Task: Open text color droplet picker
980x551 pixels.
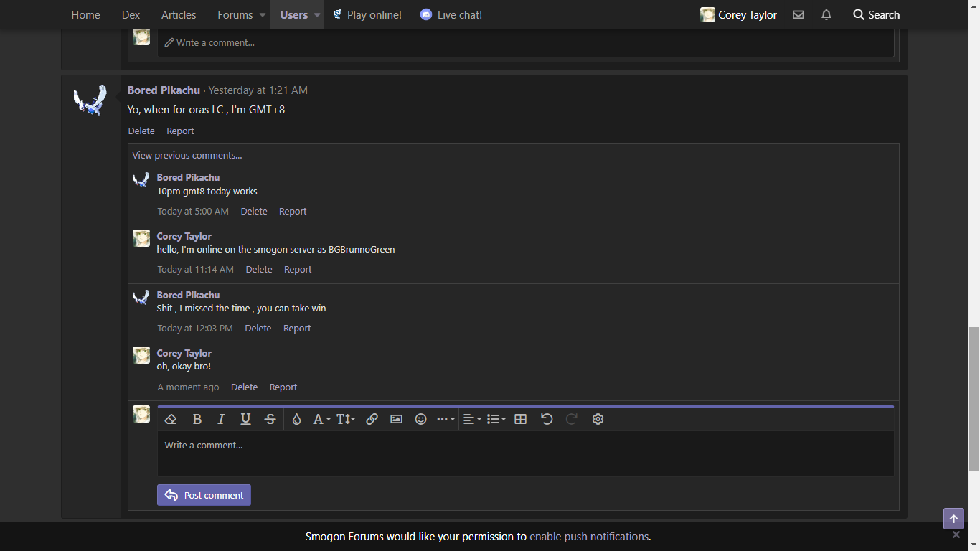Action: (x=296, y=419)
